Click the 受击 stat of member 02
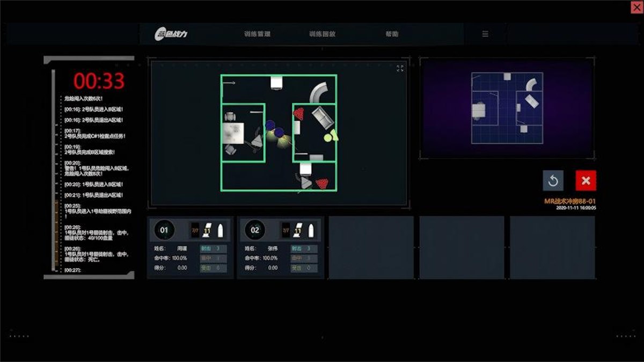The width and height of the screenshot is (644, 362). (304, 268)
